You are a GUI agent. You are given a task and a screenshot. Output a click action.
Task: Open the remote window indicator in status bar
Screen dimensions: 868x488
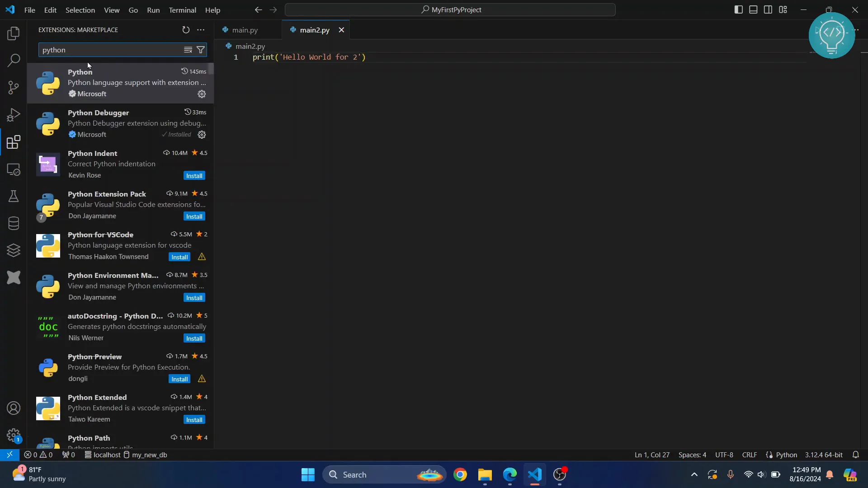click(9, 455)
